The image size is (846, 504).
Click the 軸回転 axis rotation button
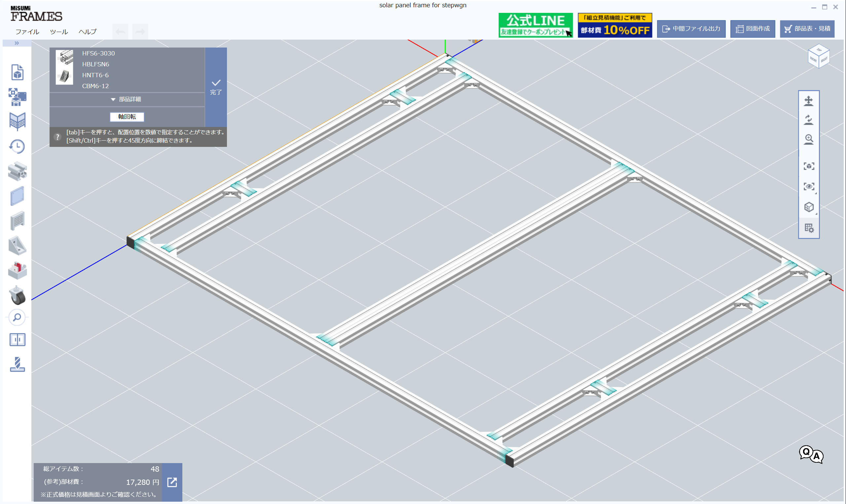(127, 117)
